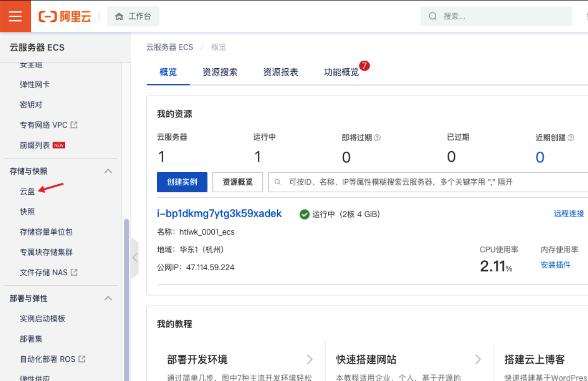Collapse the 部署与弹性 section
Screen dimensions: 588x381
(108, 299)
